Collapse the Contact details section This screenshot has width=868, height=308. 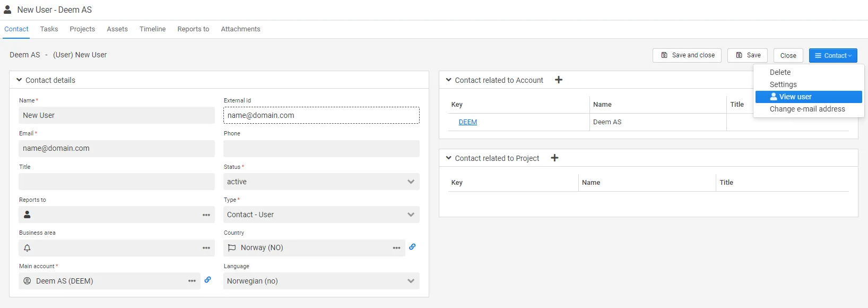click(x=20, y=80)
